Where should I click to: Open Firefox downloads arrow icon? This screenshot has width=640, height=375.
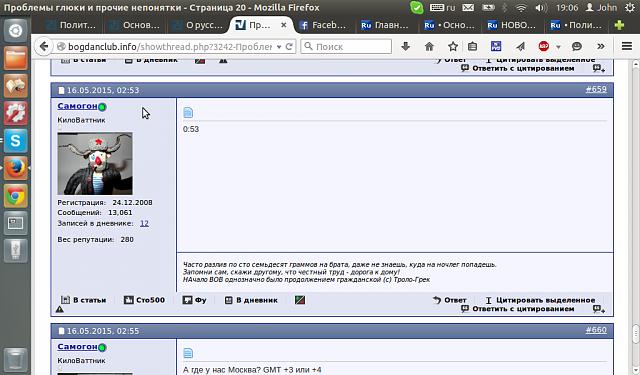(405, 47)
